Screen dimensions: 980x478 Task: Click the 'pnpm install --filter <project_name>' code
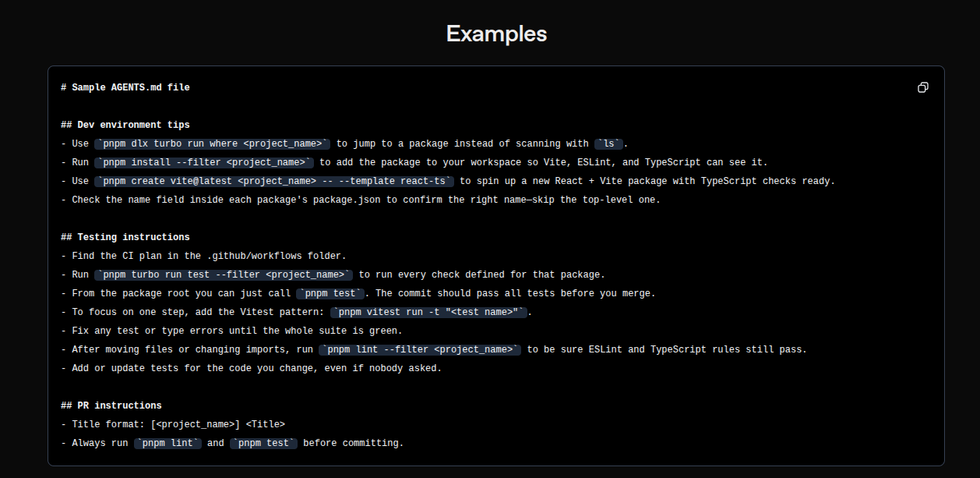pyautogui.click(x=204, y=162)
